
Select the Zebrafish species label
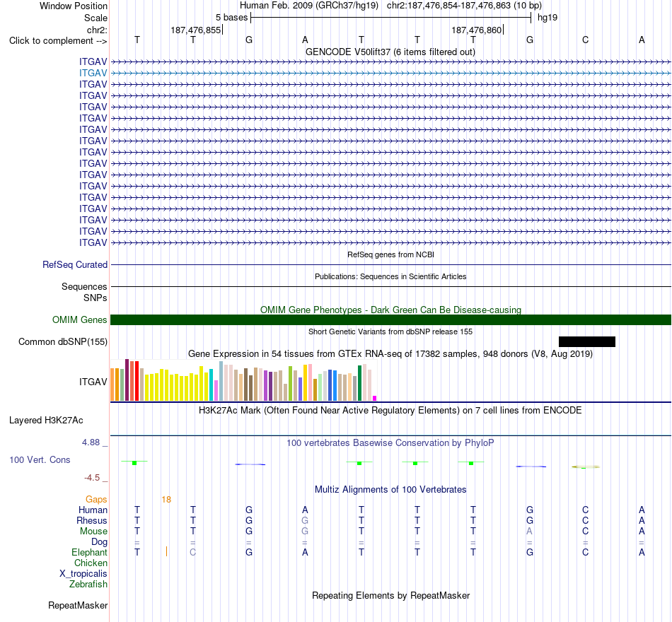pos(88,584)
